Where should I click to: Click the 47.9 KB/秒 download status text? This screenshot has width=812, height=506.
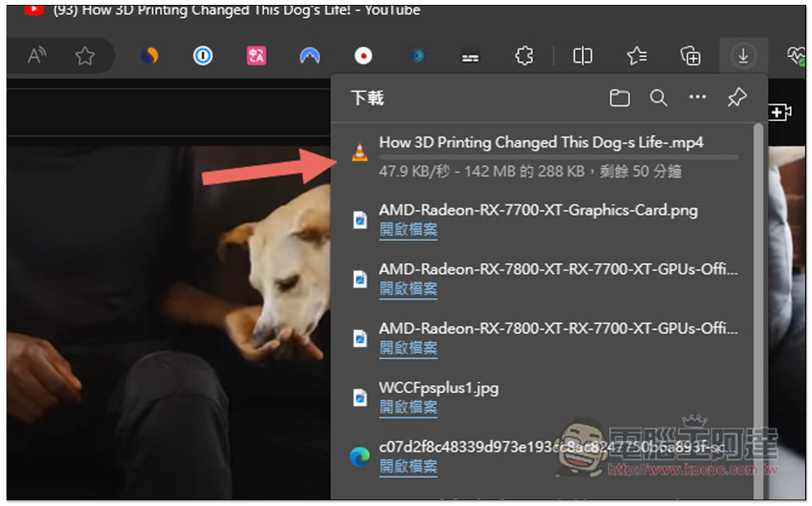point(529,171)
